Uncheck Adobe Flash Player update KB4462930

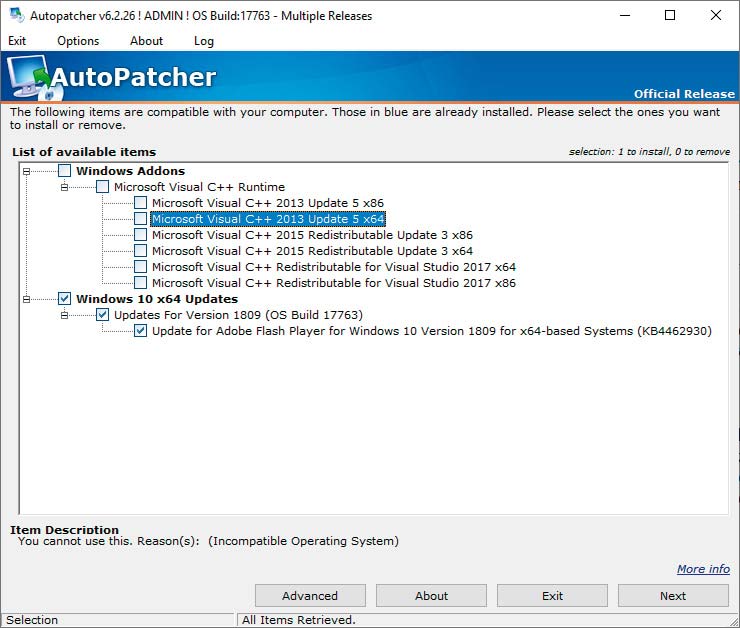[x=140, y=331]
